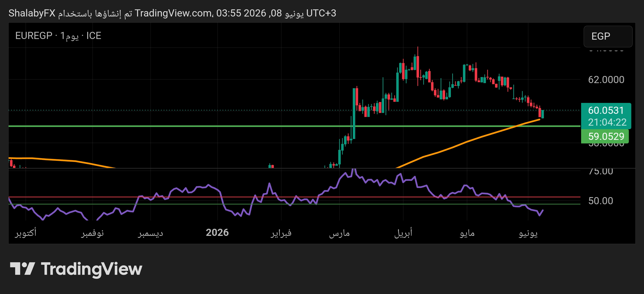Click the 2026 year label
This screenshot has height=294, width=644.
coord(217,233)
